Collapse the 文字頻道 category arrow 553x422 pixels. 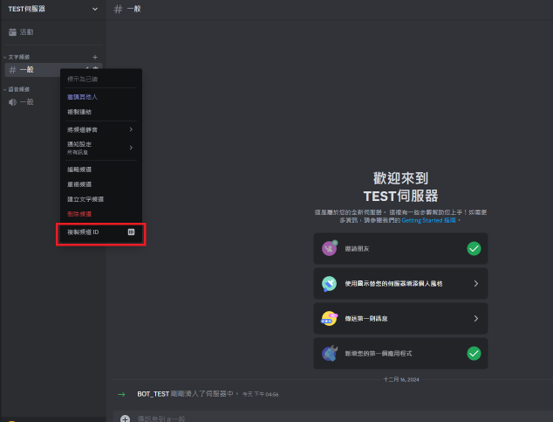point(5,57)
